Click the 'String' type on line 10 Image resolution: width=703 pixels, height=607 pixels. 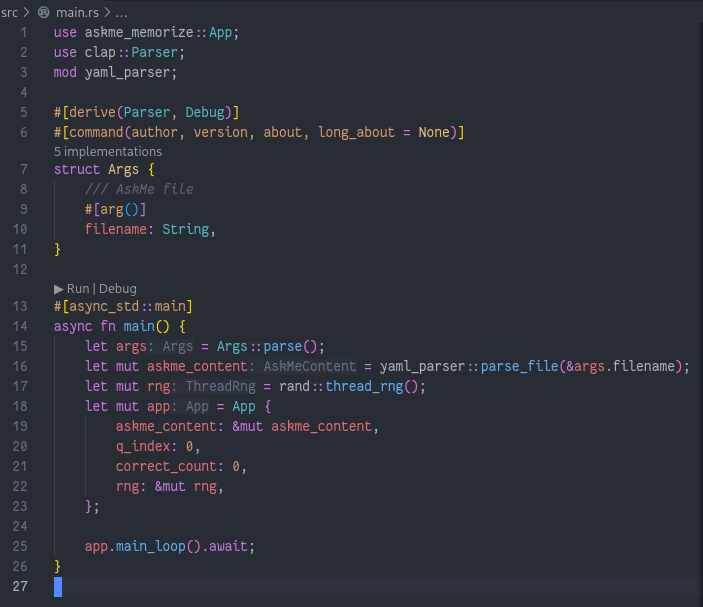[186, 230]
